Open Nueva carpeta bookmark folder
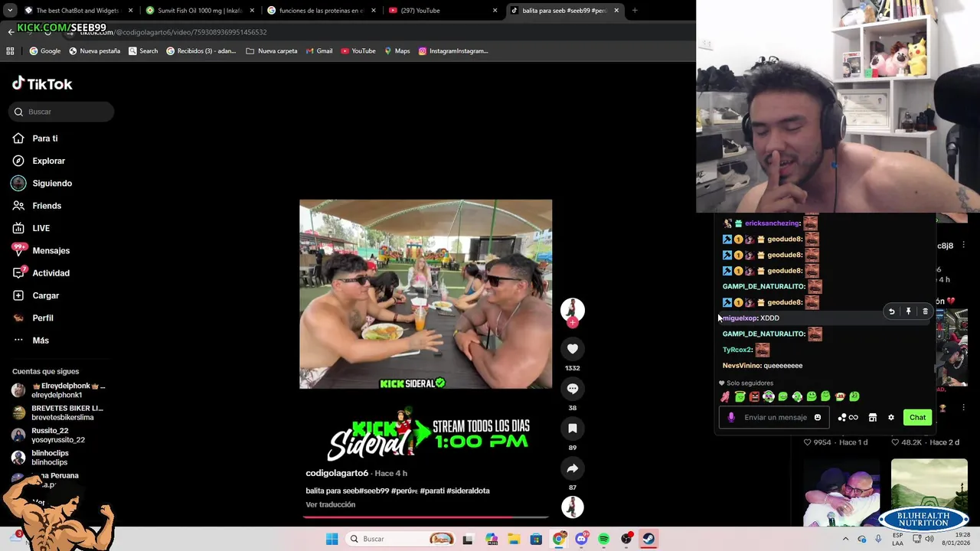 pos(272,51)
